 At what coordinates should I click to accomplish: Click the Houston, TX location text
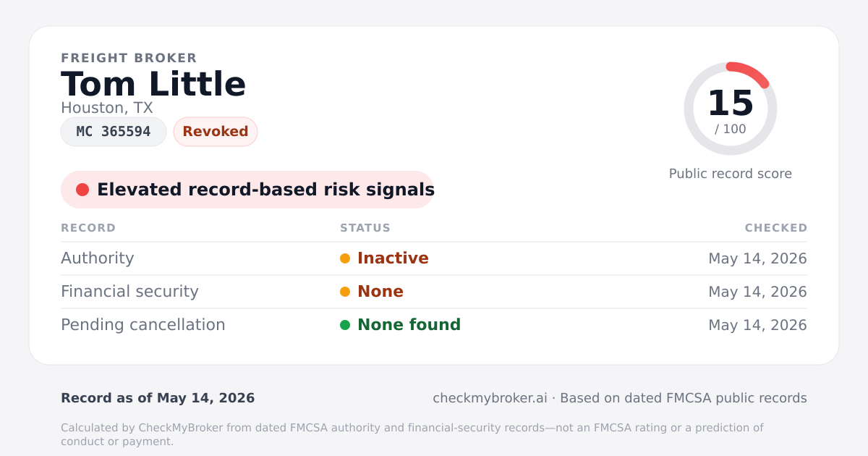point(107,108)
